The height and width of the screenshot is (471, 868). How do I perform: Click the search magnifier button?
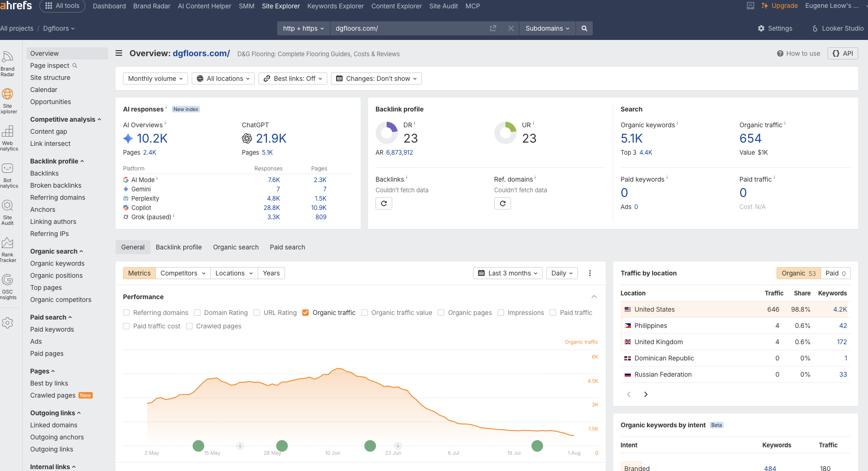584,28
